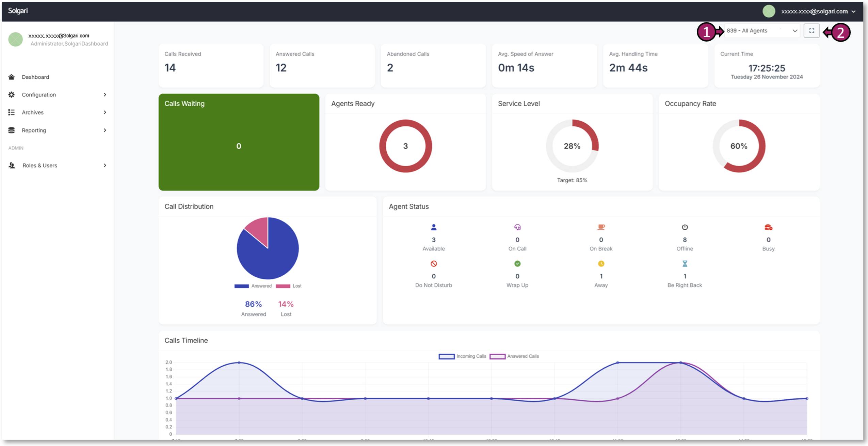Click the Offline power icon in Agent Status
The image size is (868, 446).
[685, 227]
